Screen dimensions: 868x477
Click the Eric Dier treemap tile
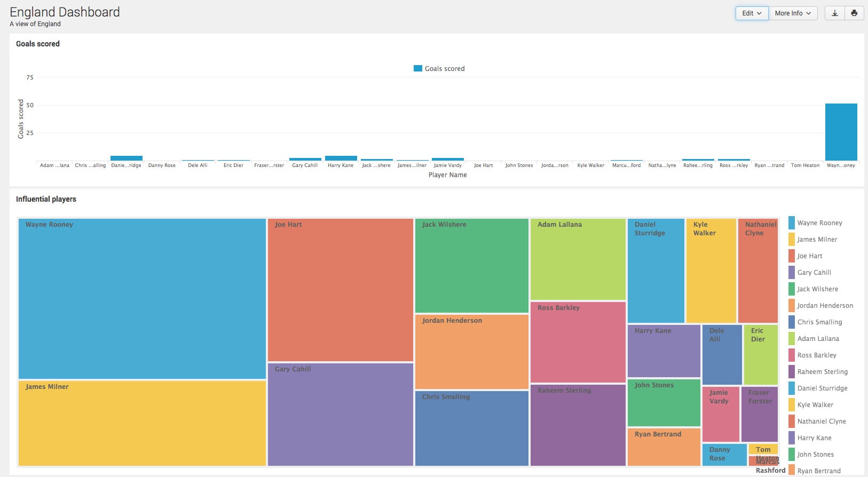761,355
